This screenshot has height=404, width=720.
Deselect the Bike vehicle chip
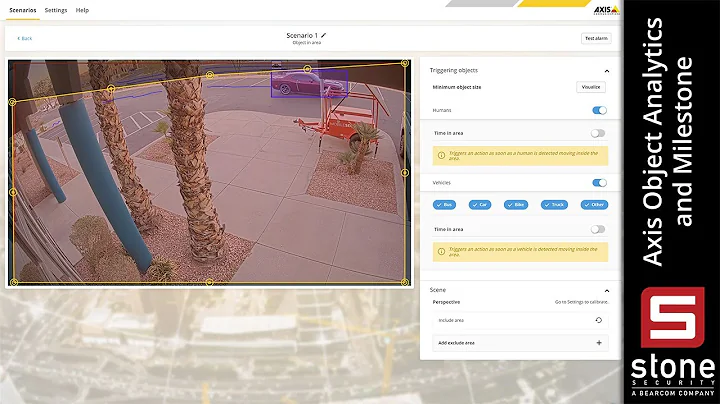[516, 205]
